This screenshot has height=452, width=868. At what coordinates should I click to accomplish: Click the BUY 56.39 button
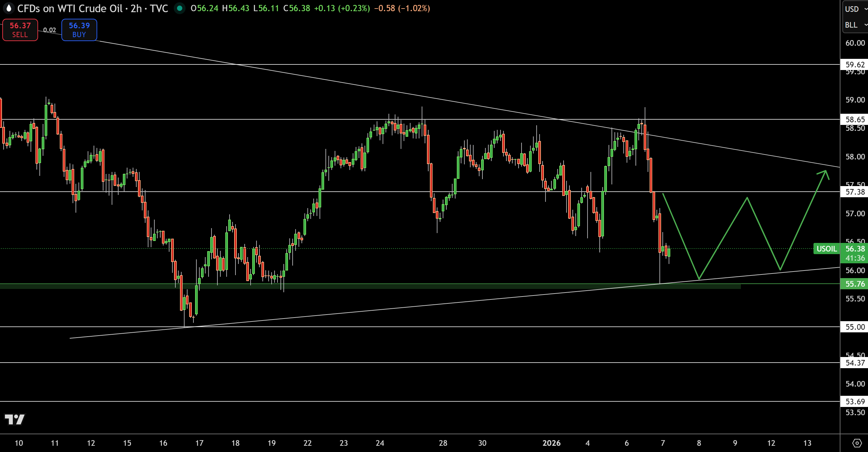point(79,30)
